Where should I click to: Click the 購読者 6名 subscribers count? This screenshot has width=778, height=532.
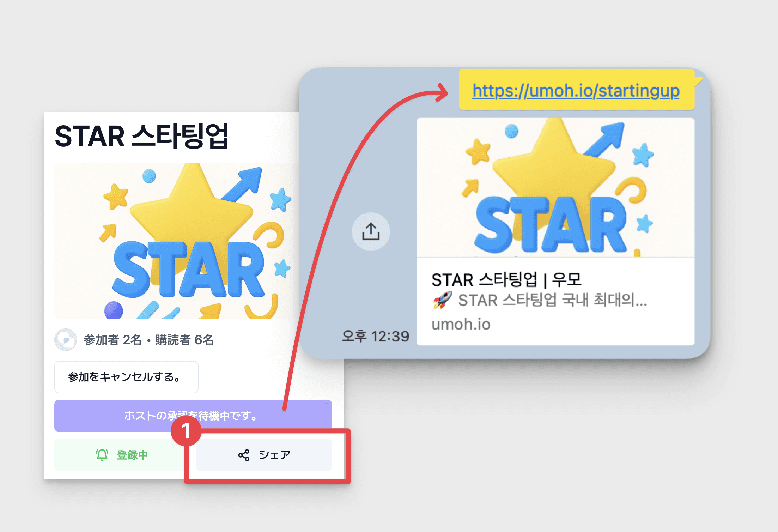(x=184, y=340)
